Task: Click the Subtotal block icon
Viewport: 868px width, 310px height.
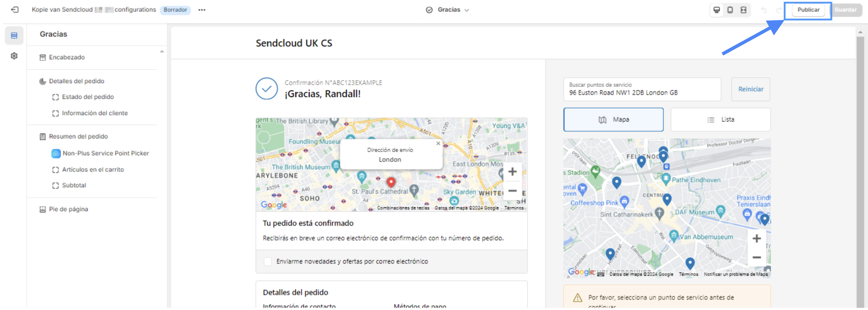Action: [x=55, y=185]
